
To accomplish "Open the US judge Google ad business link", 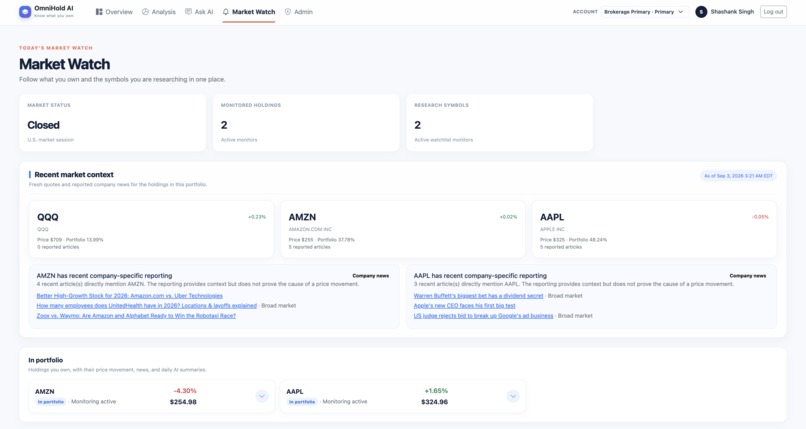I will [484, 316].
